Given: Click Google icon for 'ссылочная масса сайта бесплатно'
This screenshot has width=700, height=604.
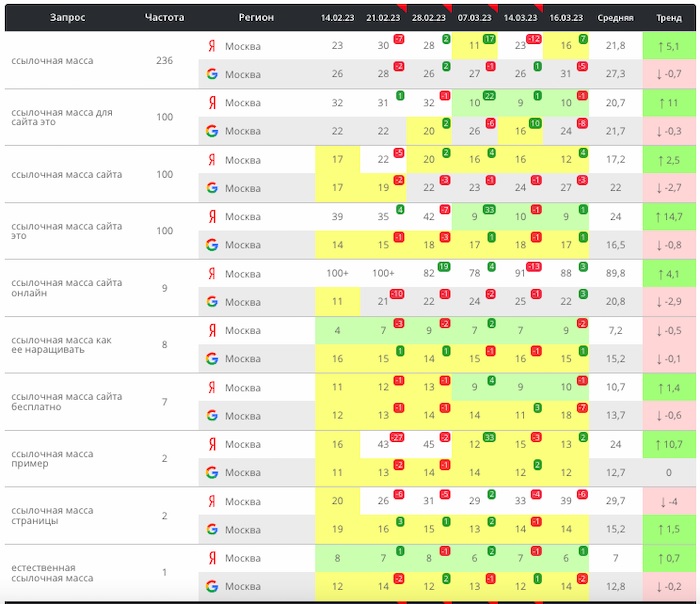Looking at the screenshot, I should [x=212, y=415].
